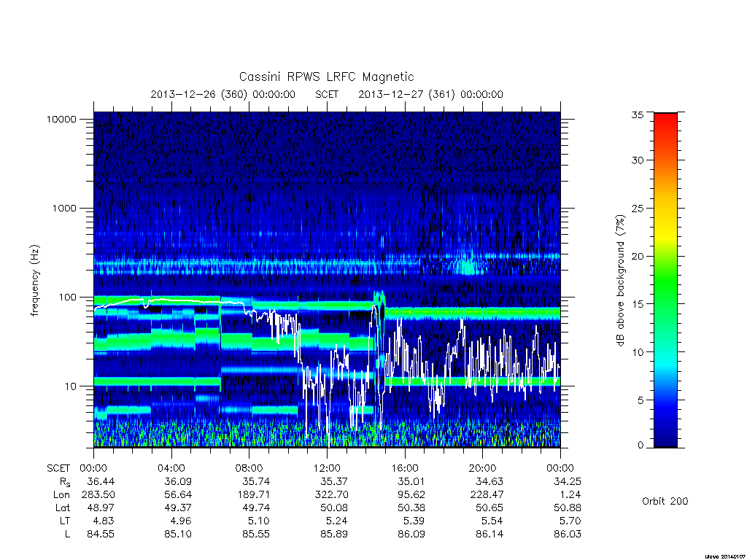Click the 20:00 time axis label

point(483,468)
